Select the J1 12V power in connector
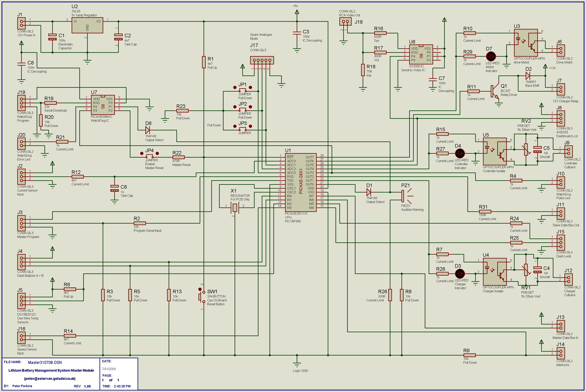 pos(22,23)
